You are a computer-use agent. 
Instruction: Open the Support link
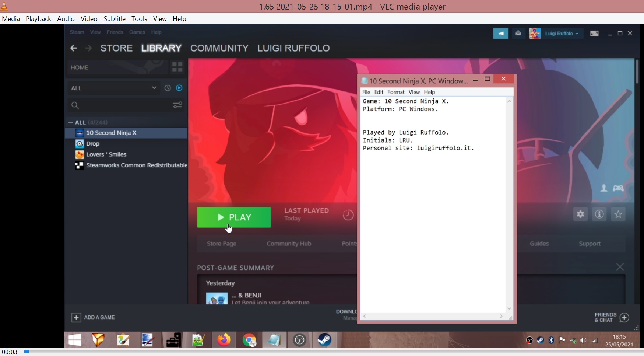click(x=590, y=244)
